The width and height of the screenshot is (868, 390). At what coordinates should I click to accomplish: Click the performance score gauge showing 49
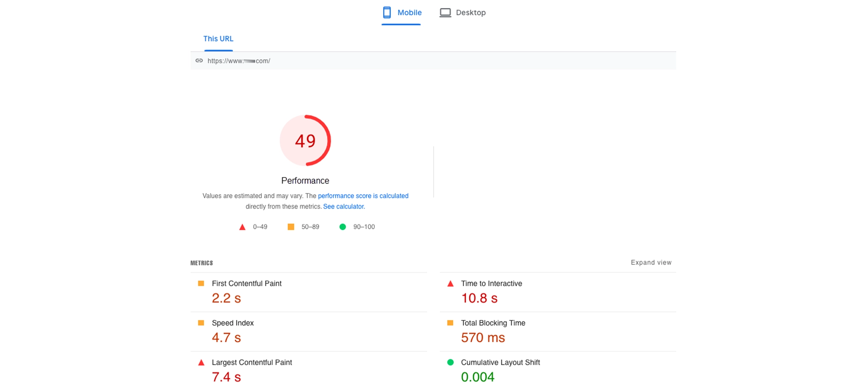click(305, 140)
